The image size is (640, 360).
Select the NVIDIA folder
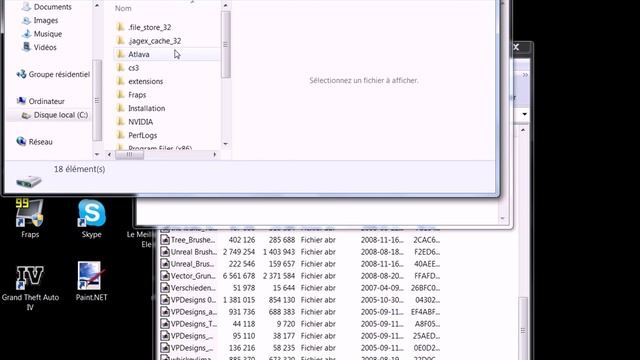(x=135, y=122)
